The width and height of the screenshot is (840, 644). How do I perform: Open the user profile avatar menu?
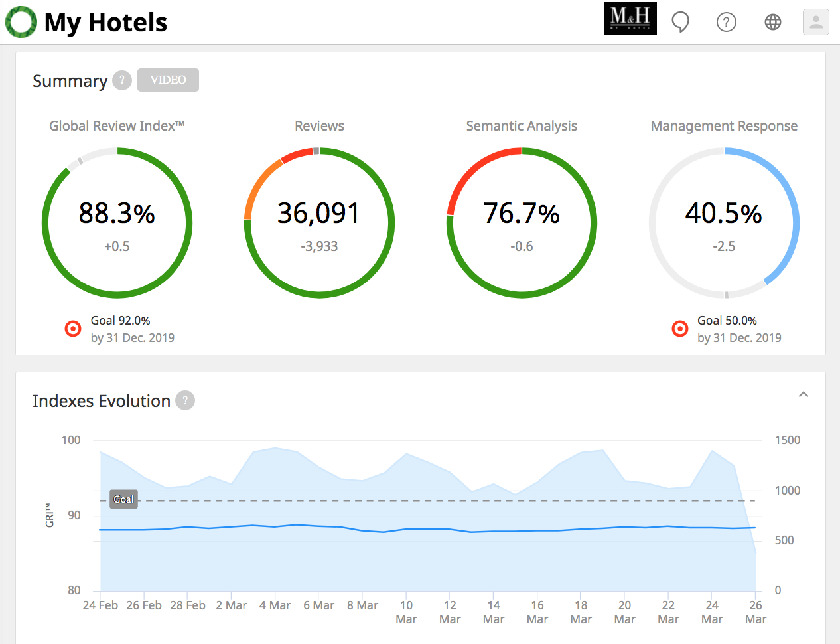point(816,22)
